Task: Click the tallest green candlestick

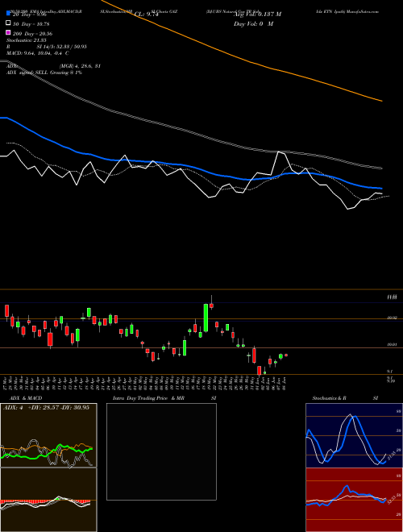Action: [206, 318]
